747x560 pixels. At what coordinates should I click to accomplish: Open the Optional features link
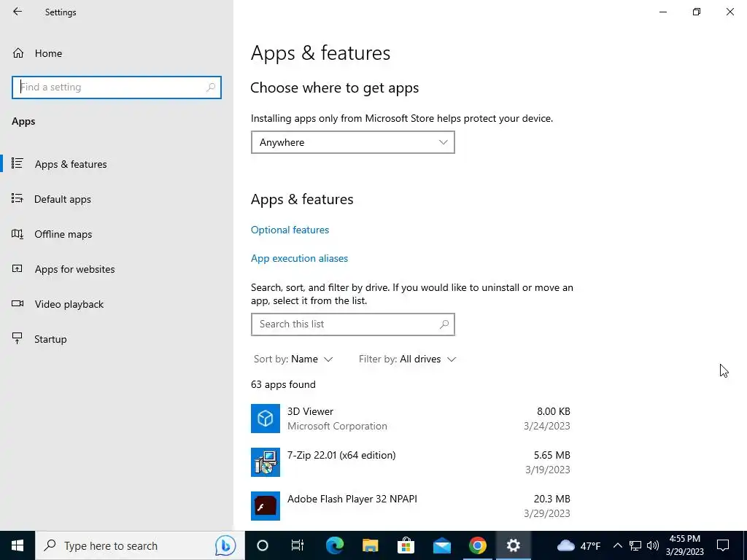coord(290,230)
